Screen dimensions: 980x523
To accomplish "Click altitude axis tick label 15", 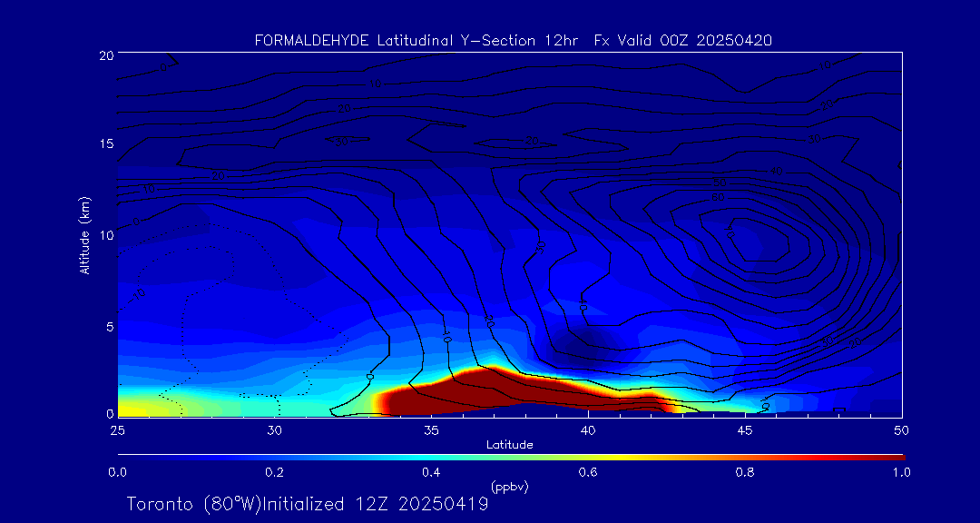I will pos(105,143).
